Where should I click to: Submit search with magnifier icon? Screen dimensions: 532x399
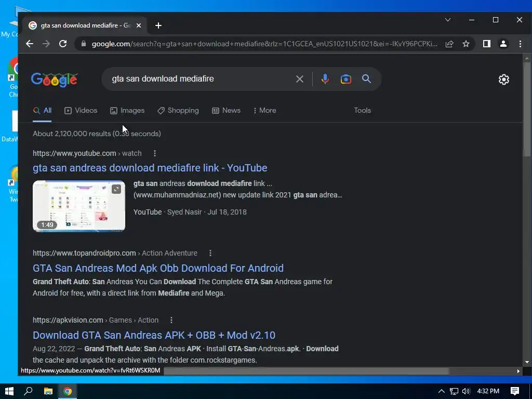pyautogui.click(x=366, y=79)
